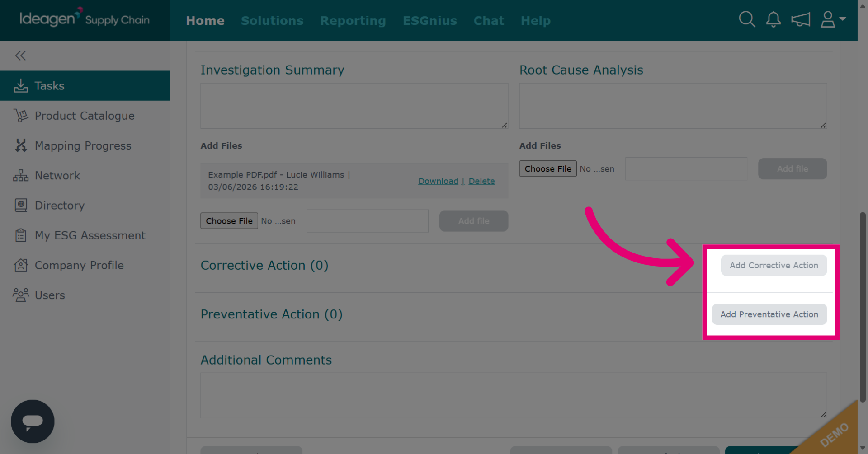Select Network in the sidebar
The image size is (868, 454).
click(x=85, y=175)
